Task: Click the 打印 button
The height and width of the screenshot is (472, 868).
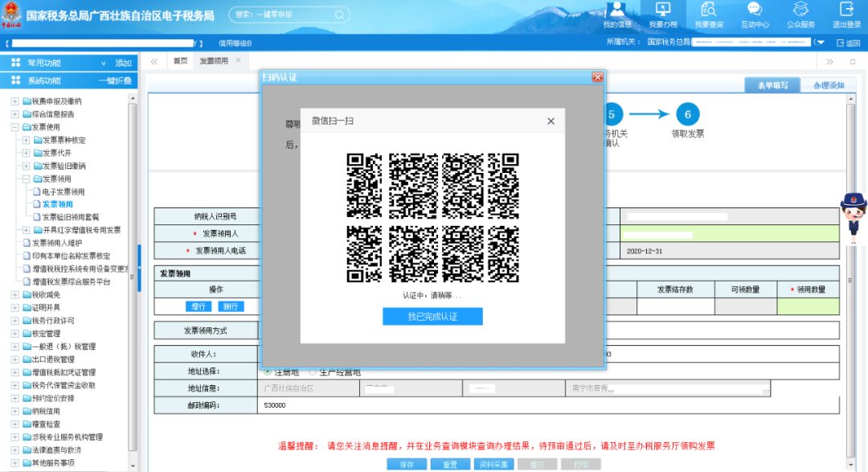Action: 581,464
